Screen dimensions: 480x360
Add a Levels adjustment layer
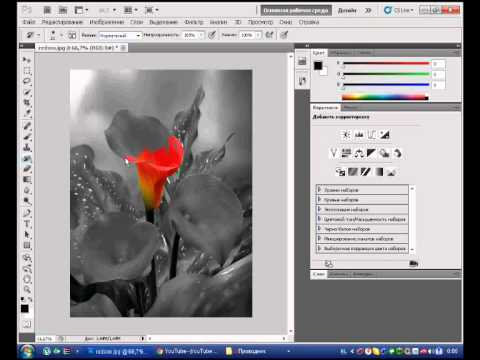point(359,135)
